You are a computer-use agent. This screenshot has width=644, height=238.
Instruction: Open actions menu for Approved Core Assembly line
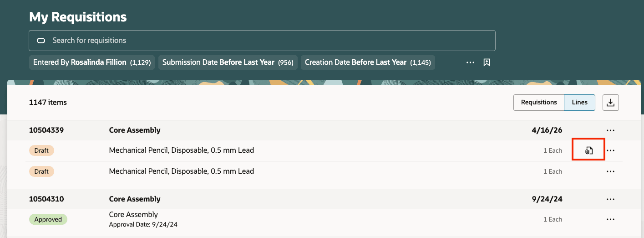click(611, 219)
